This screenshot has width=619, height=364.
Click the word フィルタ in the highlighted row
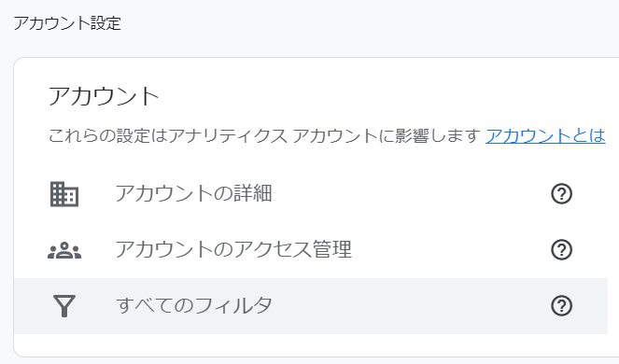pos(232,306)
